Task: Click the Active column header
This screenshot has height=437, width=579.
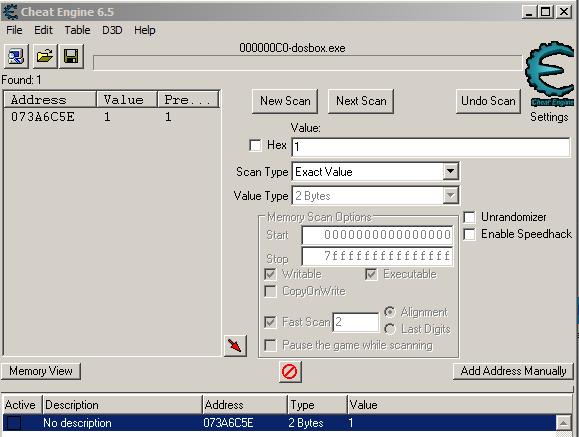Action: [x=22, y=405]
